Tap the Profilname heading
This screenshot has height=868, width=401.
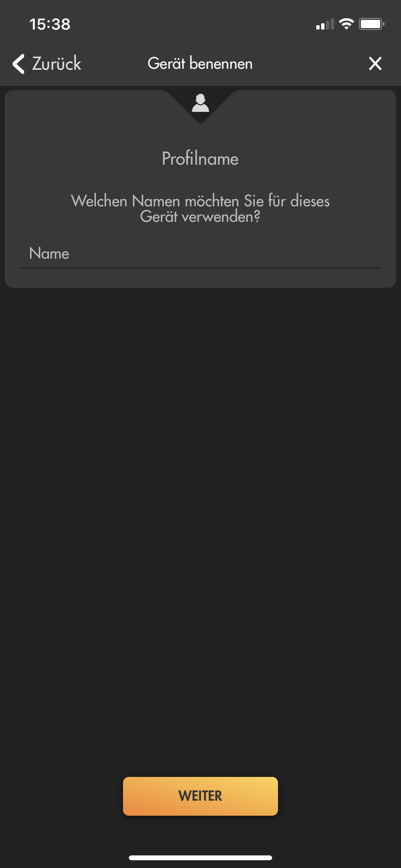coord(200,158)
